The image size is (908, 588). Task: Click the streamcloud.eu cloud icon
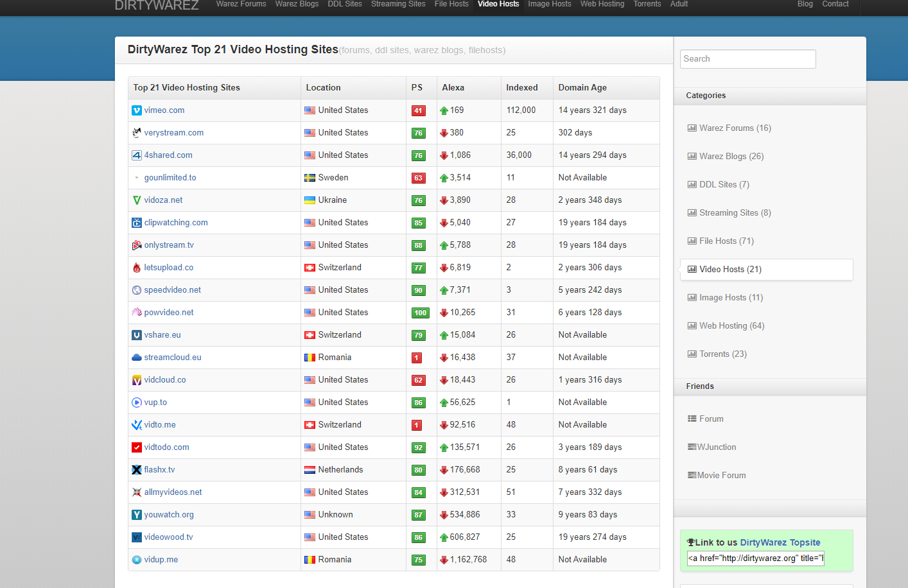(136, 358)
